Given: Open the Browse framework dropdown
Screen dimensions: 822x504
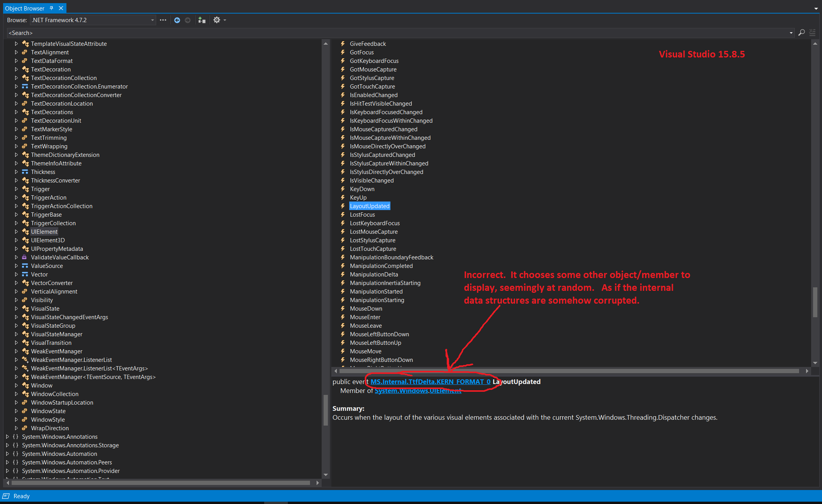Looking at the screenshot, I should pos(152,20).
